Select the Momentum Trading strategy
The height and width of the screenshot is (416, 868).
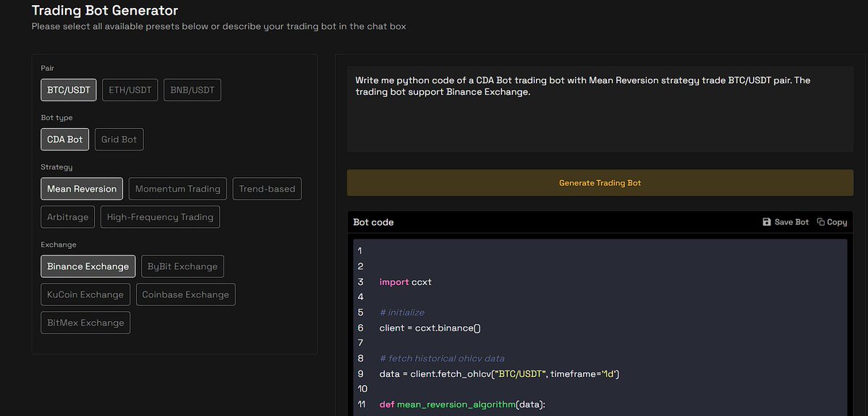tap(178, 189)
